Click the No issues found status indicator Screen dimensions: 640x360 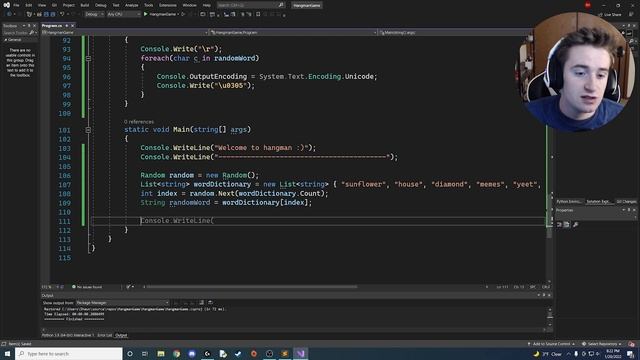pyautogui.click(x=87, y=287)
